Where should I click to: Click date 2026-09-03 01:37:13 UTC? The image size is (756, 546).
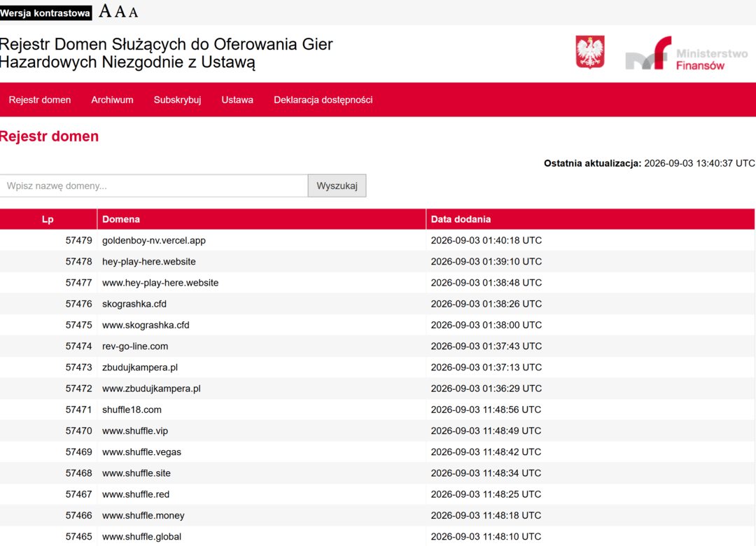486,367
